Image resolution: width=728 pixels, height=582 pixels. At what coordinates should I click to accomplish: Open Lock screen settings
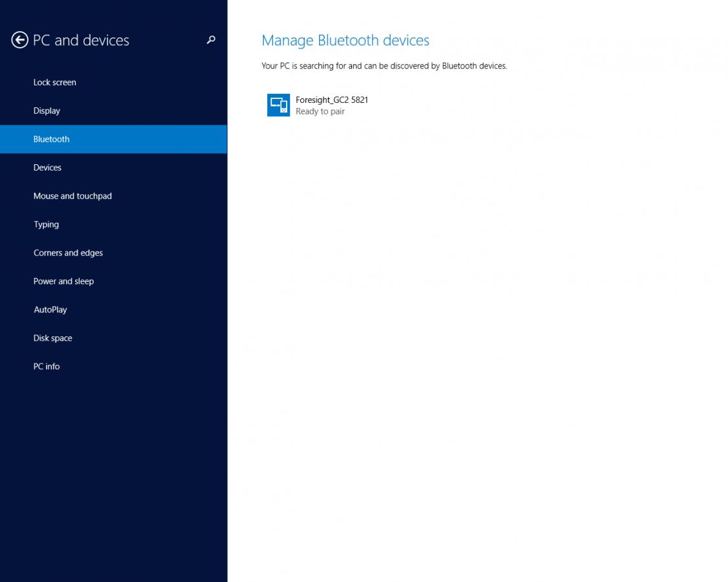pyautogui.click(x=55, y=82)
